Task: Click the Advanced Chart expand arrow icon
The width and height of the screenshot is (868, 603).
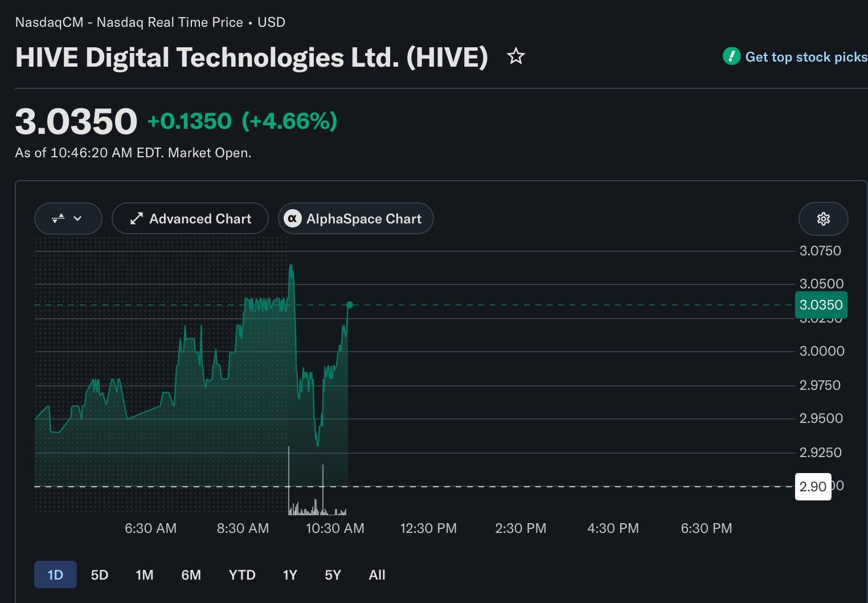Action: tap(136, 219)
